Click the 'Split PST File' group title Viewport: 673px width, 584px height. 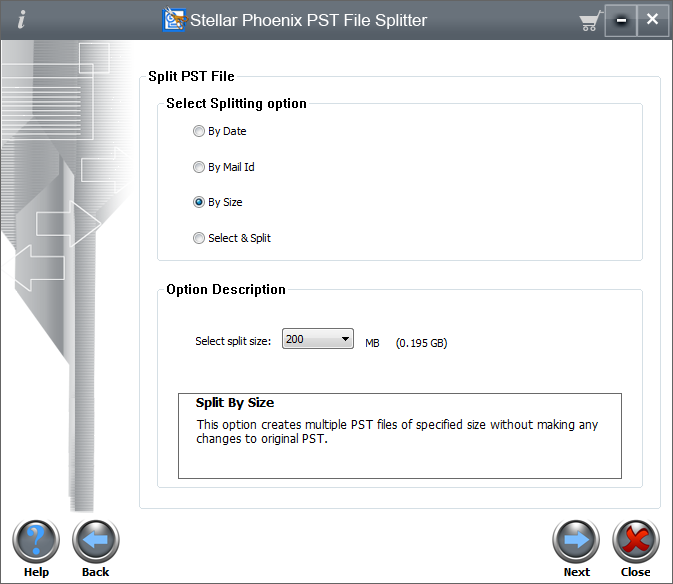point(191,76)
